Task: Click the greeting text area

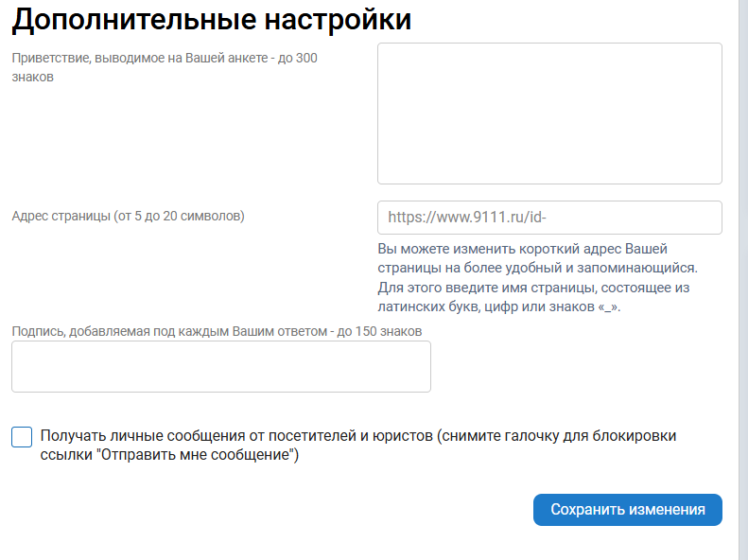Action: coord(549,114)
